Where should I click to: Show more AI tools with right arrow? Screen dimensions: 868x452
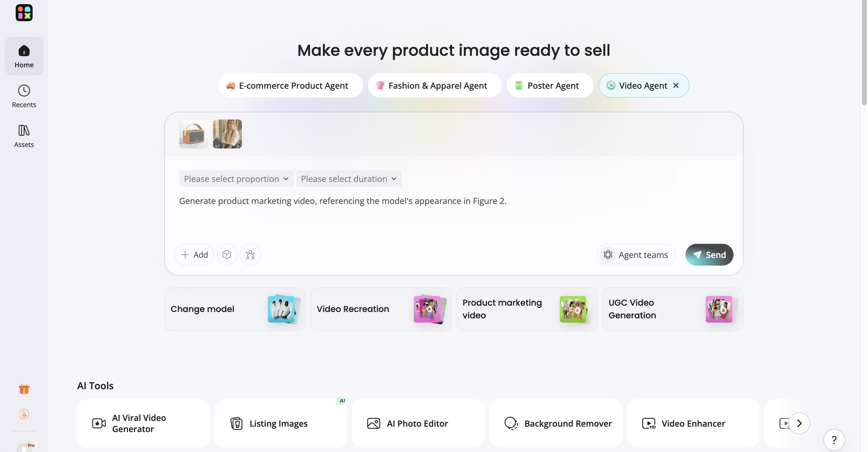click(x=799, y=423)
